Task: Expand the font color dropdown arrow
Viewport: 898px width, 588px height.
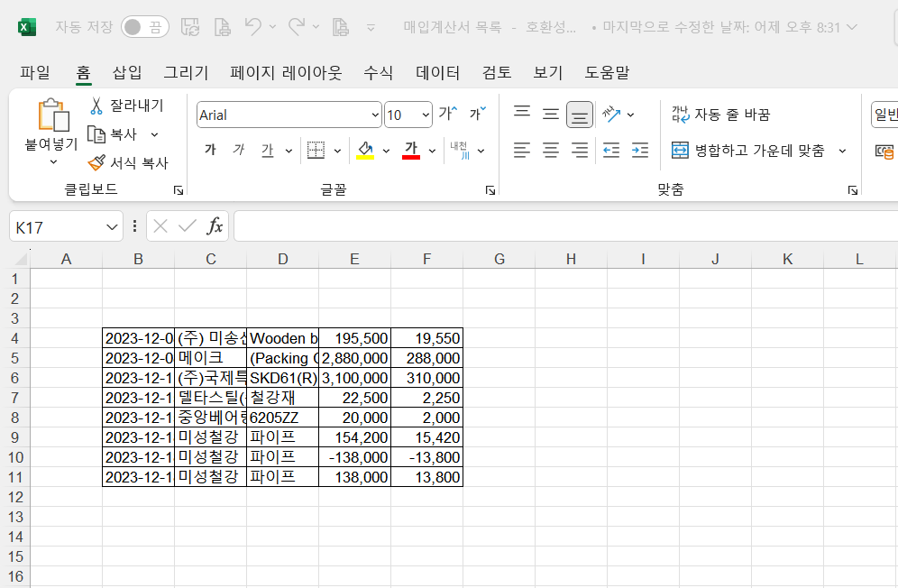Action: 432,151
